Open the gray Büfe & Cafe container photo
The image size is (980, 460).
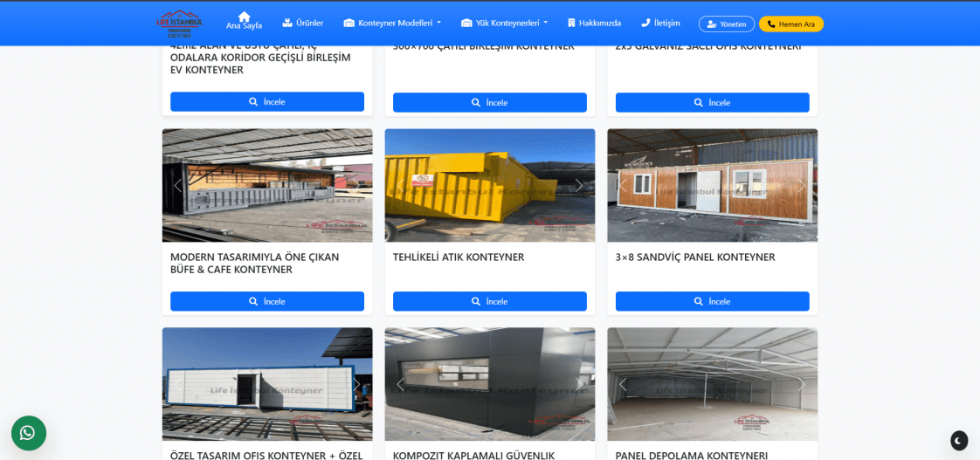(267, 186)
